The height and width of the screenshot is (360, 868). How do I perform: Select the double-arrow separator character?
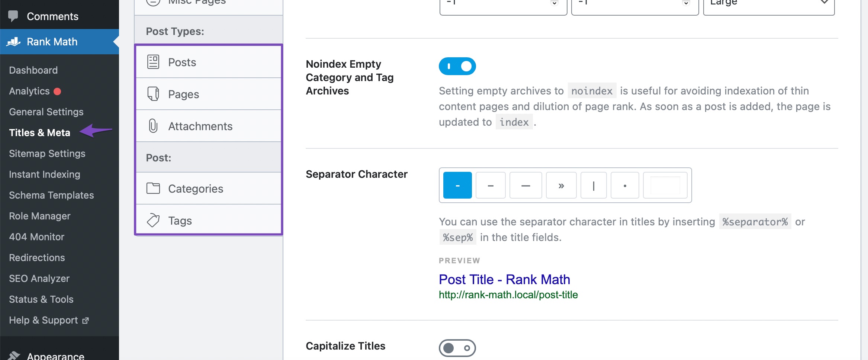pyautogui.click(x=561, y=185)
